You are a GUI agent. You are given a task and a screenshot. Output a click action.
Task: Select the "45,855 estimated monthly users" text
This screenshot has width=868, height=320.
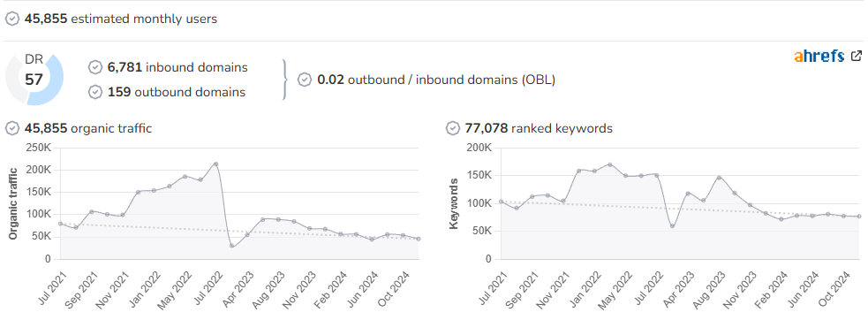tap(121, 19)
